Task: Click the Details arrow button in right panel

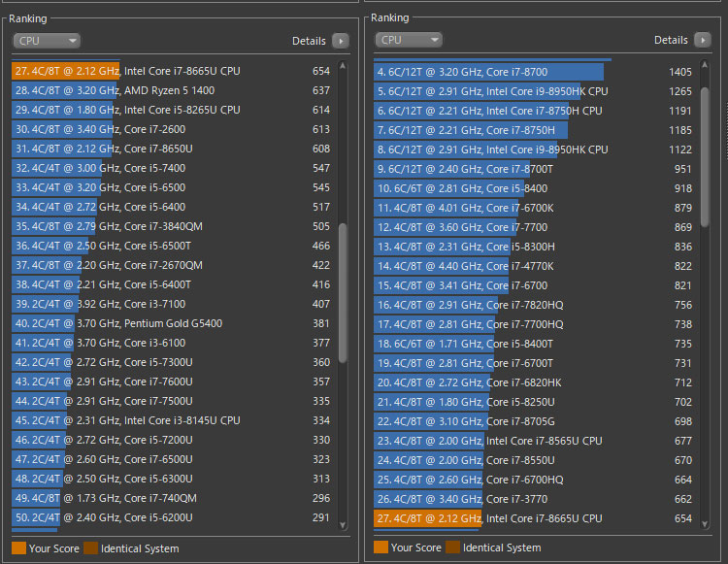Action: pos(703,40)
